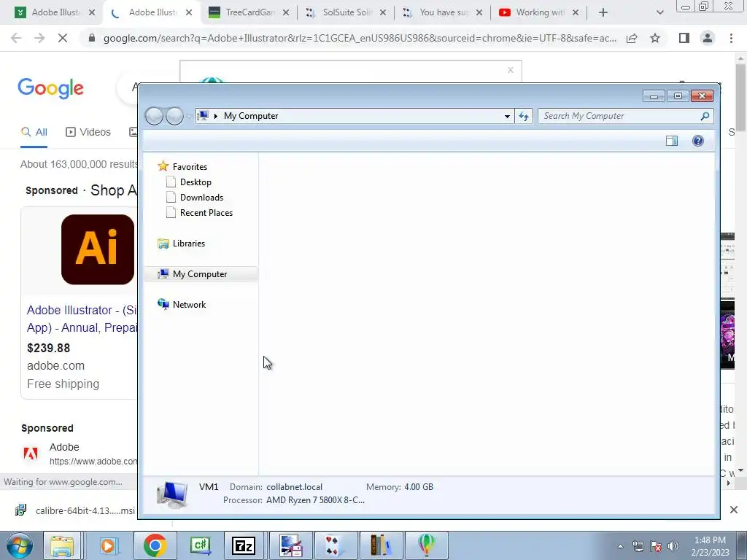The height and width of the screenshot is (560, 747).
Task: Click the Ai product thumbnail
Action: pyautogui.click(x=98, y=249)
